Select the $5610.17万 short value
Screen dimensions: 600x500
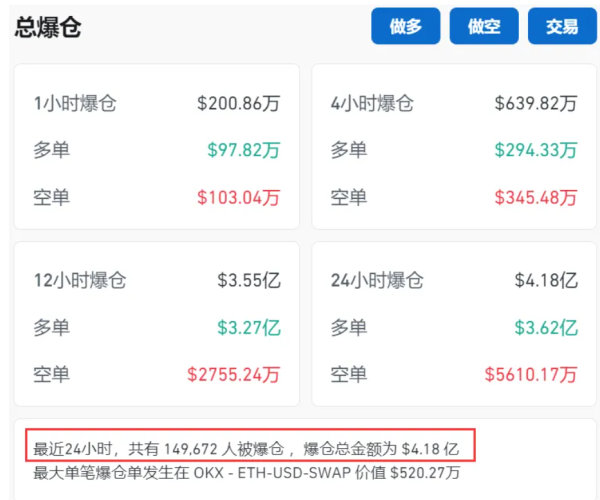coord(531,375)
